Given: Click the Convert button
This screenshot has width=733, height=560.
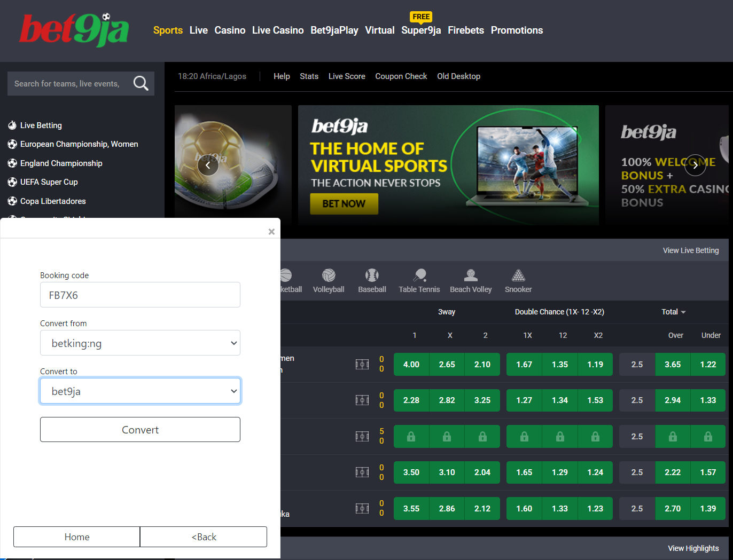Looking at the screenshot, I should pos(140,430).
